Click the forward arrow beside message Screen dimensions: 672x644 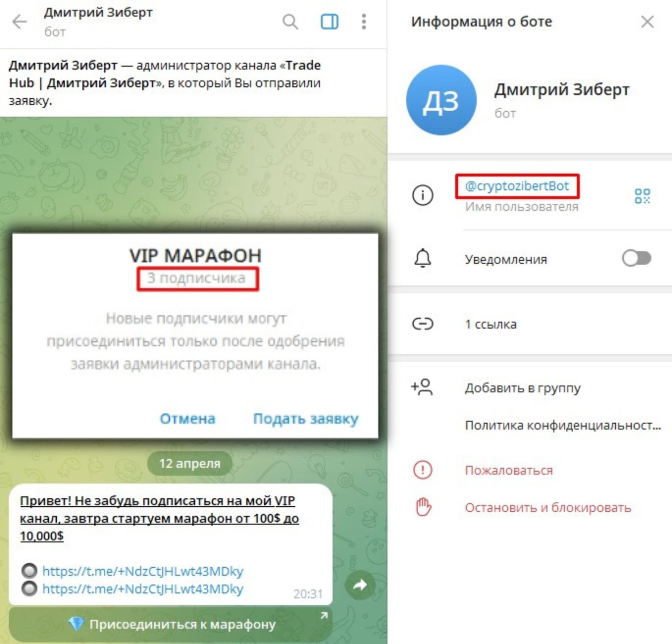360,584
